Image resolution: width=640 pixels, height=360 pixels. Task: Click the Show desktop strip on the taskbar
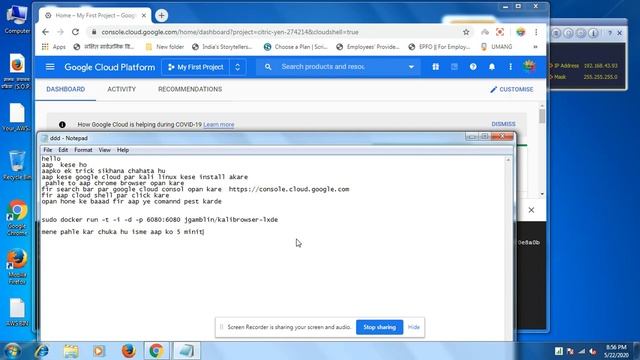coord(636,351)
